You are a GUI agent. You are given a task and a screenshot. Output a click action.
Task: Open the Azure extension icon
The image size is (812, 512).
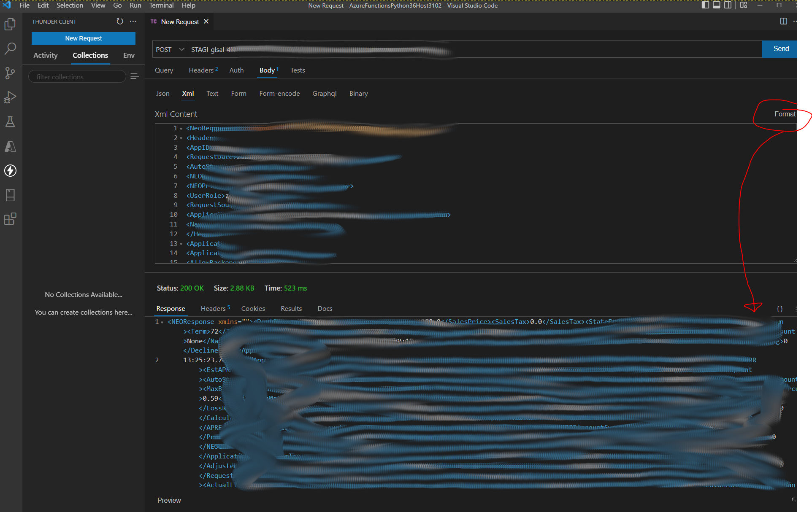coord(10,146)
